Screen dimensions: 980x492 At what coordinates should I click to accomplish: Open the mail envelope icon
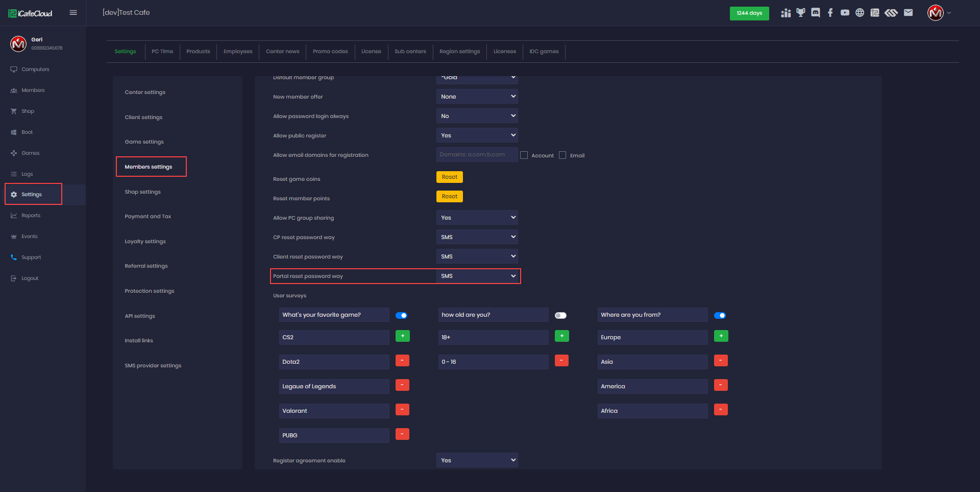pos(908,13)
